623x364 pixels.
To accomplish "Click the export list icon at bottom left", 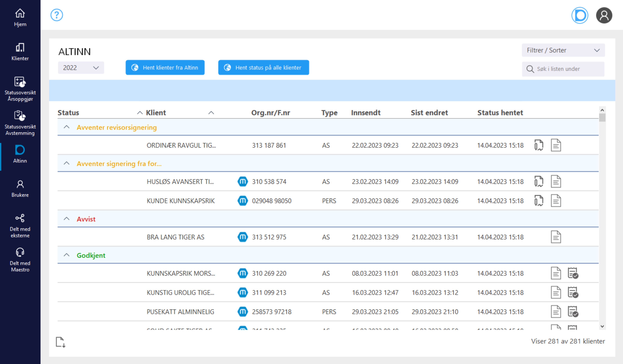I will [x=61, y=342].
